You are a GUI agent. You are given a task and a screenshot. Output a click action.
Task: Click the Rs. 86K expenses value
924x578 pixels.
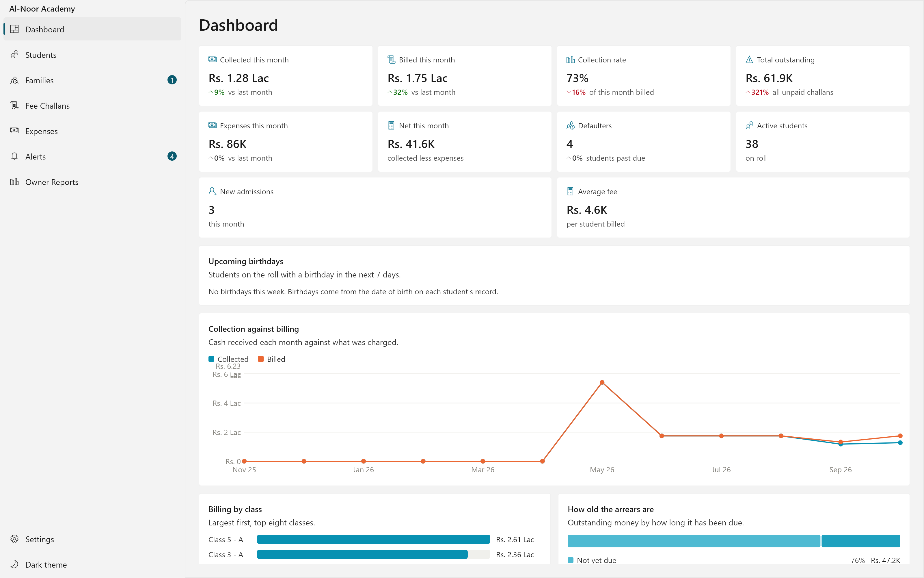(228, 144)
